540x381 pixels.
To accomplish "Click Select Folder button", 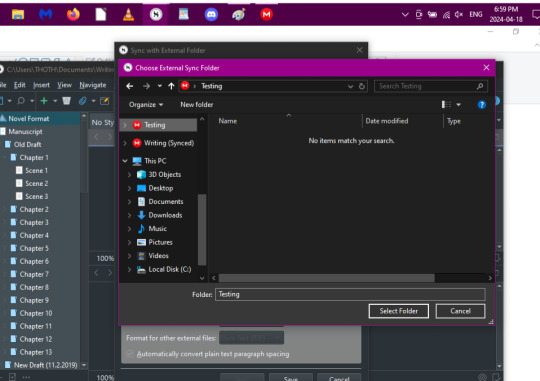I will click(398, 311).
